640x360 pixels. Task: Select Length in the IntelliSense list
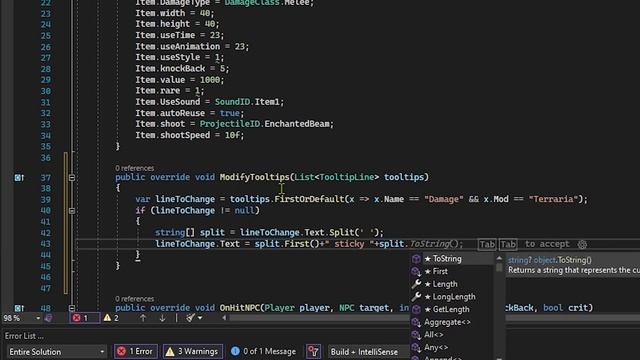pos(452,284)
